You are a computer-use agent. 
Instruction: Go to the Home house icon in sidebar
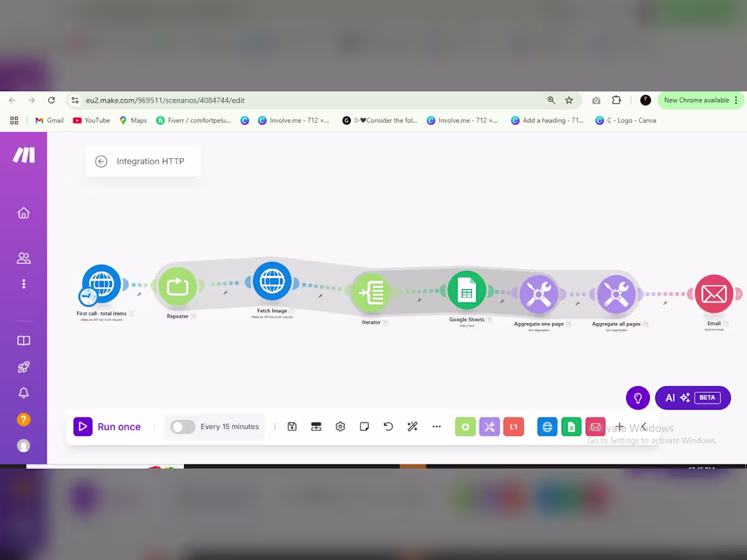[x=23, y=213]
